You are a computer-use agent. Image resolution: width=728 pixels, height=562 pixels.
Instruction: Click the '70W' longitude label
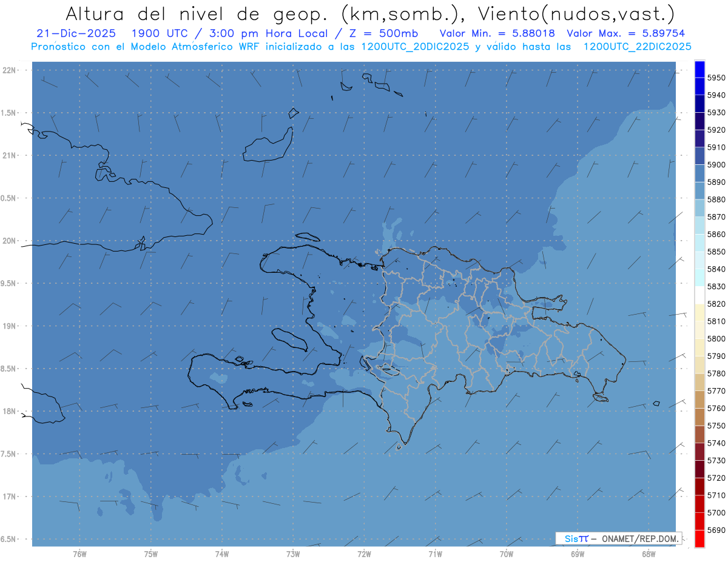point(507,554)
